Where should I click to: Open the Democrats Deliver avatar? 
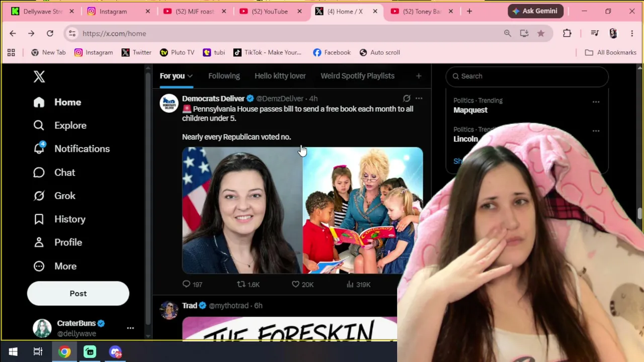click(169, 104)
